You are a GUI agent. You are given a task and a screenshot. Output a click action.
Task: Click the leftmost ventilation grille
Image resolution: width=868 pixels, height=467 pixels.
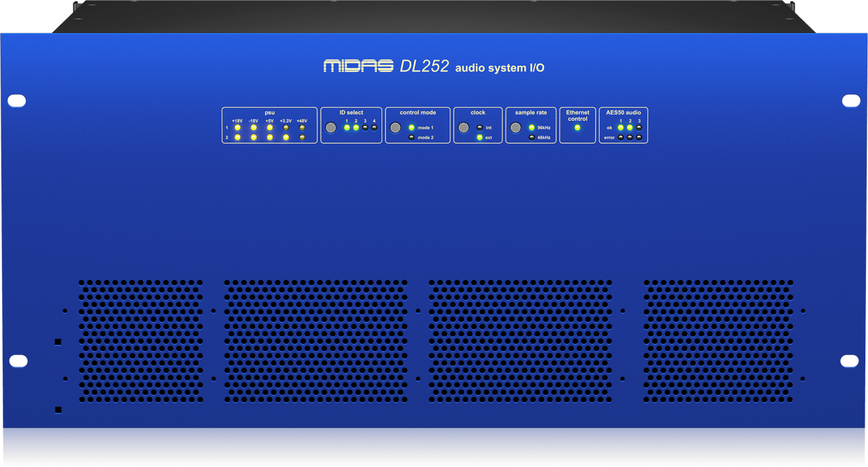(x=140, y=341)
